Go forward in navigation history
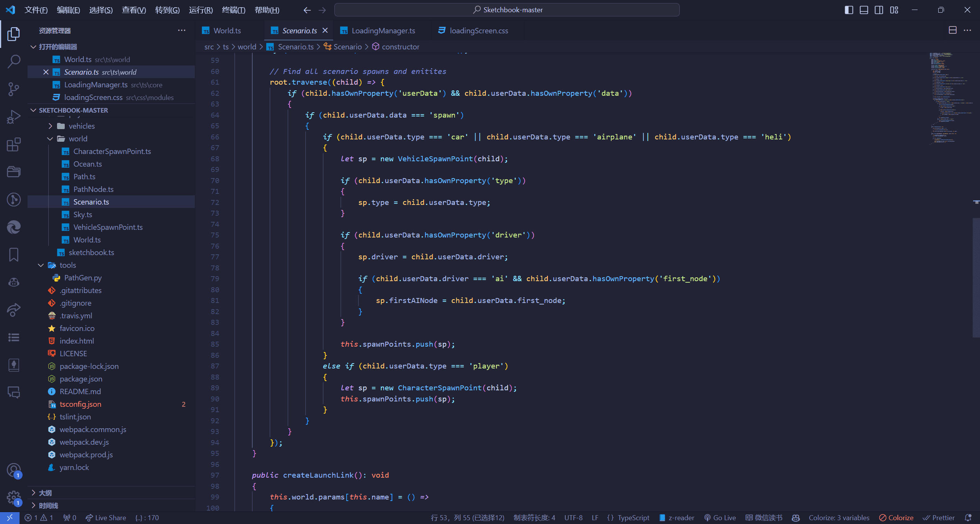The width and height of the screenshot is (980, 524). [x=322, y=10]
